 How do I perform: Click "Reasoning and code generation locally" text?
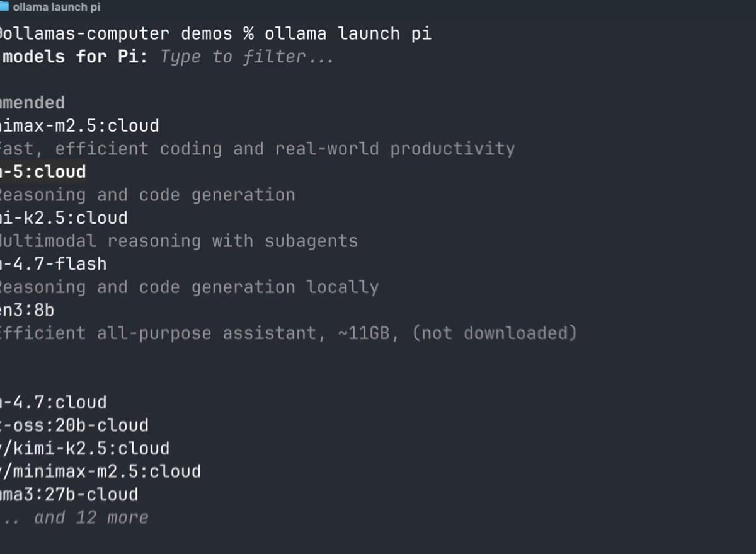point(189,287)
